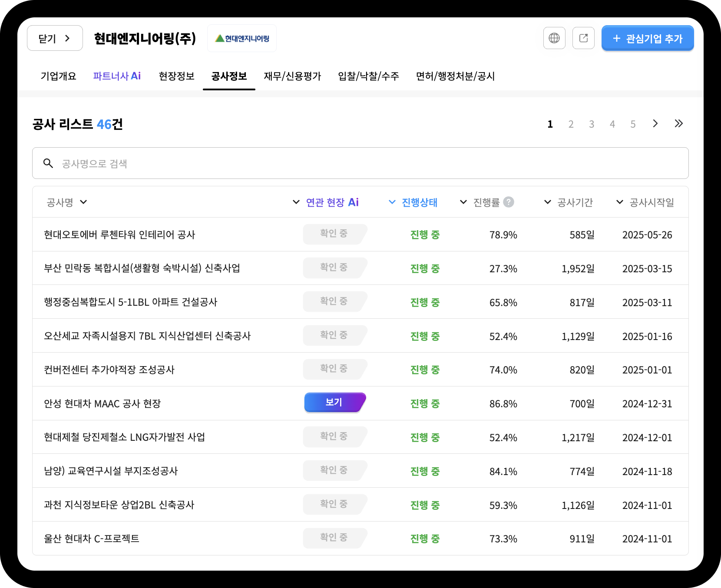
Task: Open 재무/신용평가 tab
Action: (x=292, y=76)
